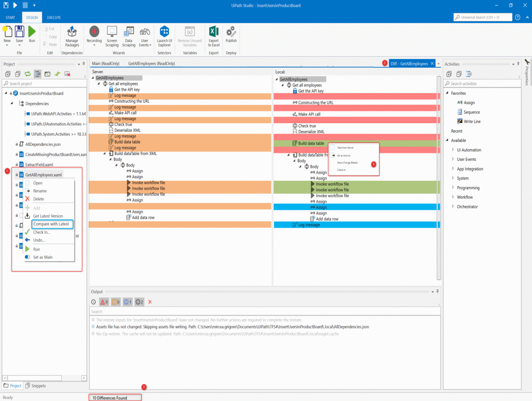
Task: Switch to START ribbon tab
Action: click(x=10, y=17)
